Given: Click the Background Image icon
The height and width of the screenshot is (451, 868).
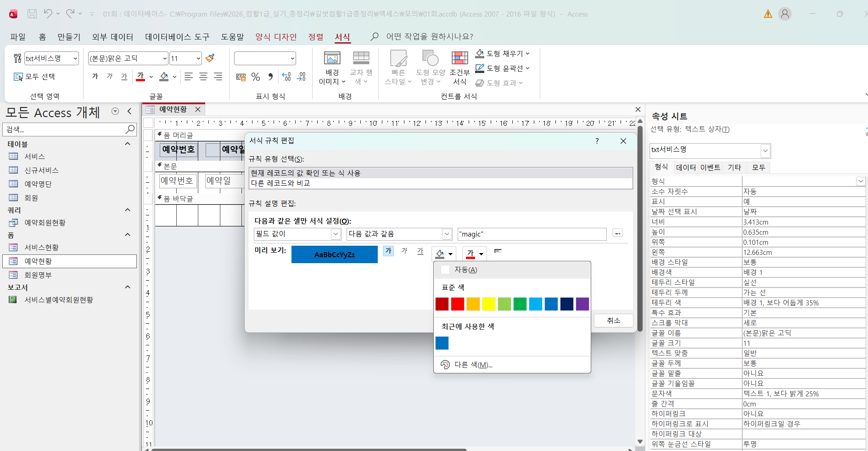Looking at the screenshot, I should click(332, 68).
